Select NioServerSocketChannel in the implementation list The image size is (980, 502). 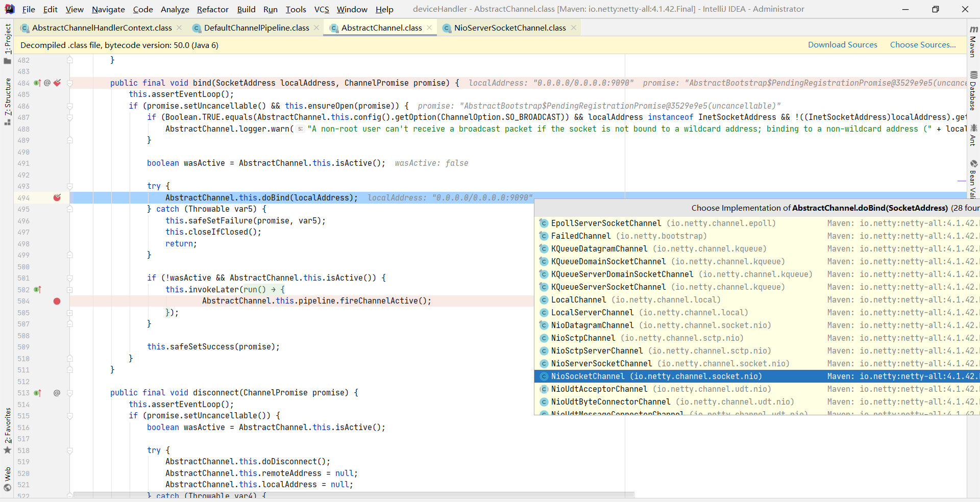(x=757, y=363)
